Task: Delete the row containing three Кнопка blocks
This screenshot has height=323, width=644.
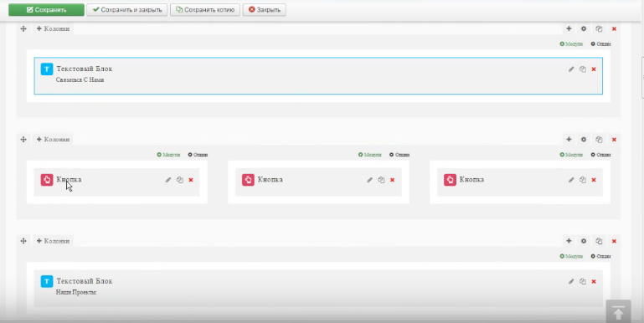Action: point(614,140)
